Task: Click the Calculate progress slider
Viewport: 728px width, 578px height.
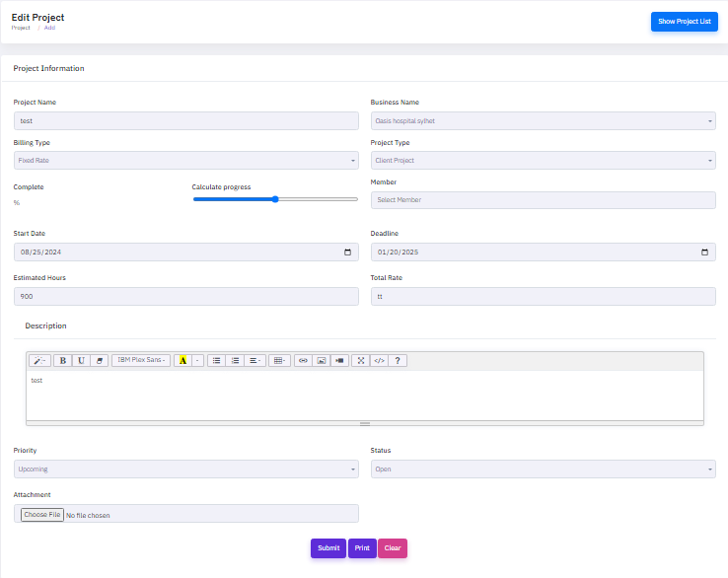Action: click(275, 199)
